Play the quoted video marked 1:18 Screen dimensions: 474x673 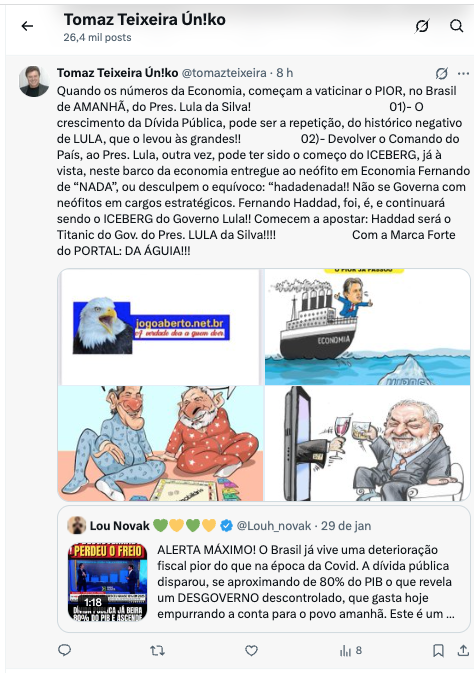[x=108, y=582]
